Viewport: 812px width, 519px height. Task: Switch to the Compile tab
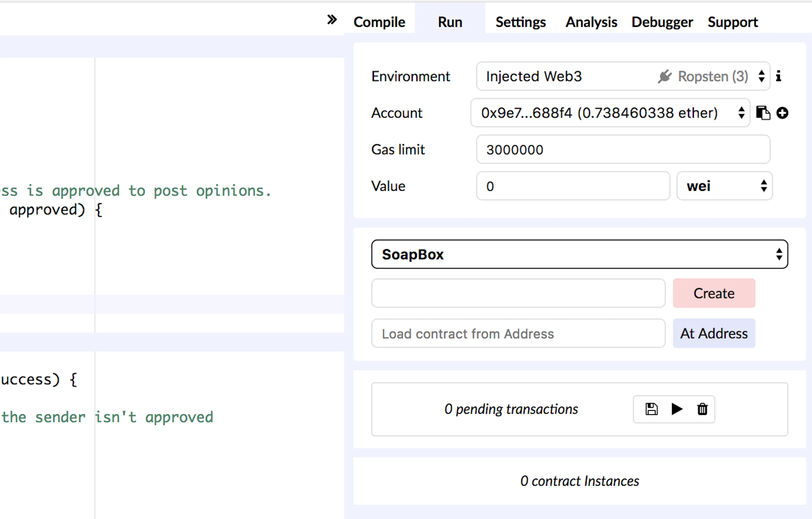[379, 22]
